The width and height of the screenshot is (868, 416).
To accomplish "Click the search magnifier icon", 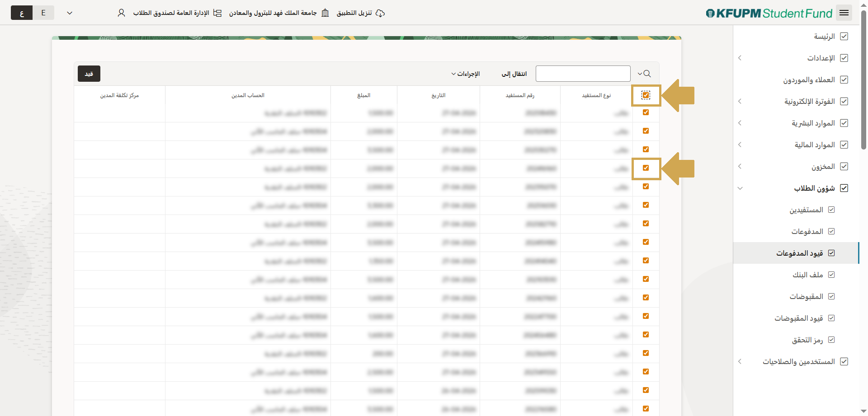I will pyautogui.click(x=647, y=74).
